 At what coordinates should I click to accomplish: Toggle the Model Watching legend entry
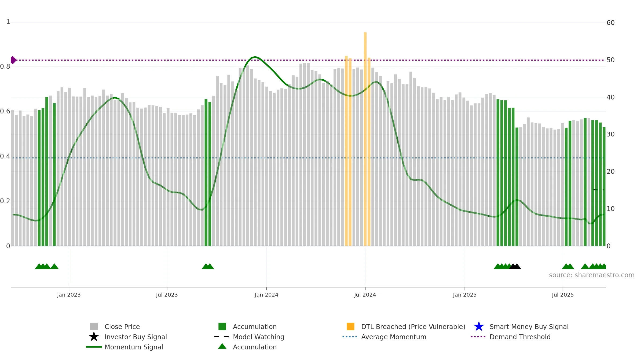point(258,337)
